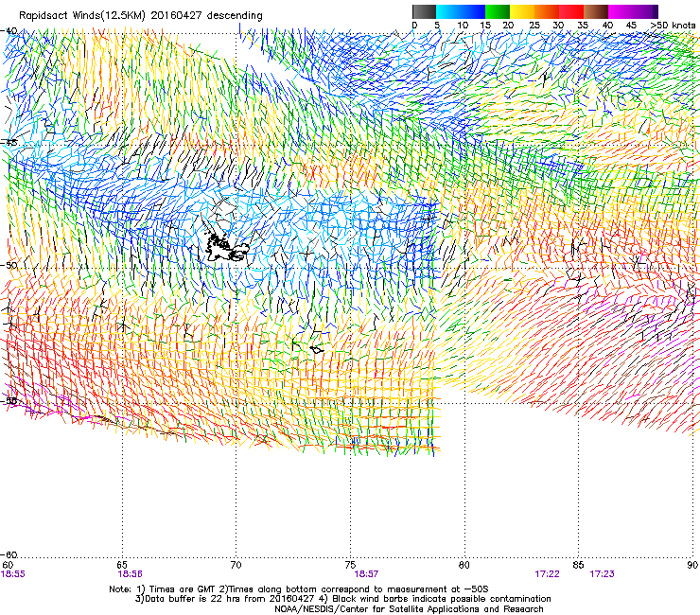The height and width of the screenshot is (615, 700).
Task: Click the legend scale label "25"
Action: [534, 25]
